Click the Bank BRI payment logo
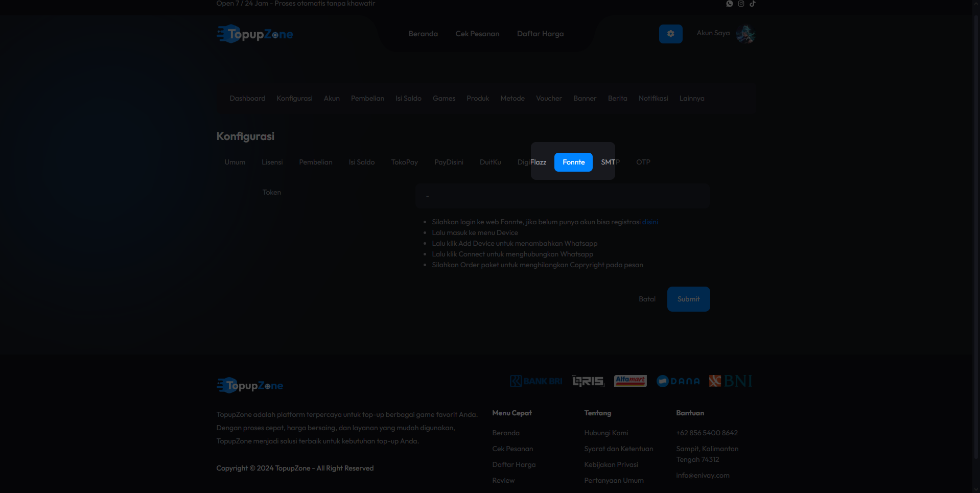This screenshot has height=493, width=980. [x=536, y=381]
